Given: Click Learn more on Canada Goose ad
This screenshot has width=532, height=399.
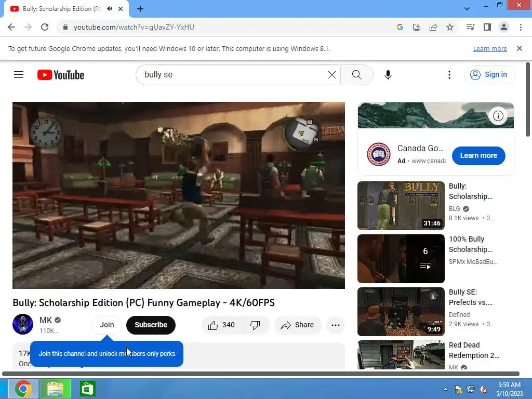Looking at the screenshot, I should (478, 156).
